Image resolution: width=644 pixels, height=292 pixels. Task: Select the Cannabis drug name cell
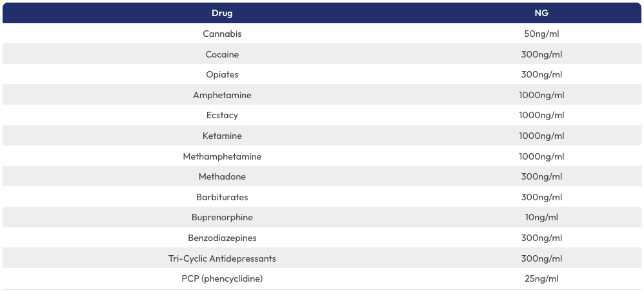[222, 34]
